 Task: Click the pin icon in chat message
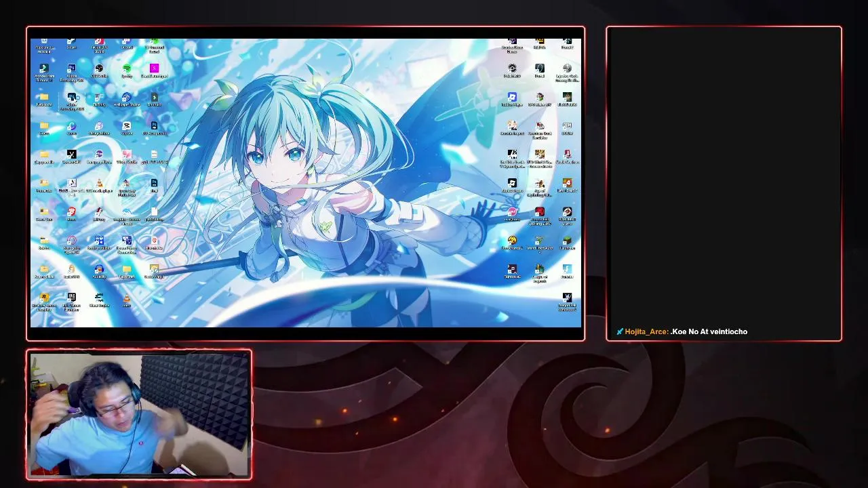(620, 331)
